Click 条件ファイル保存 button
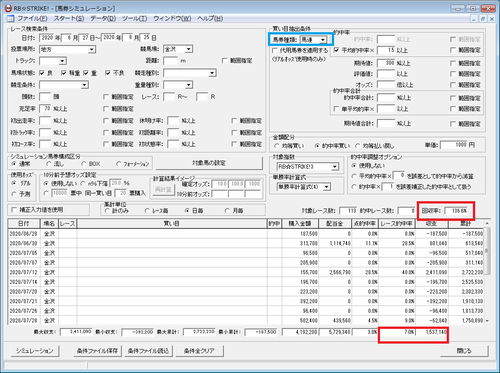Screen dimensions: 500x373 [97, 351]
